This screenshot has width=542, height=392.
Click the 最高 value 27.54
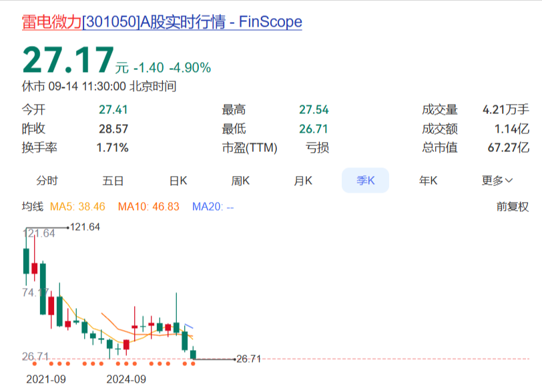[314, 109]
